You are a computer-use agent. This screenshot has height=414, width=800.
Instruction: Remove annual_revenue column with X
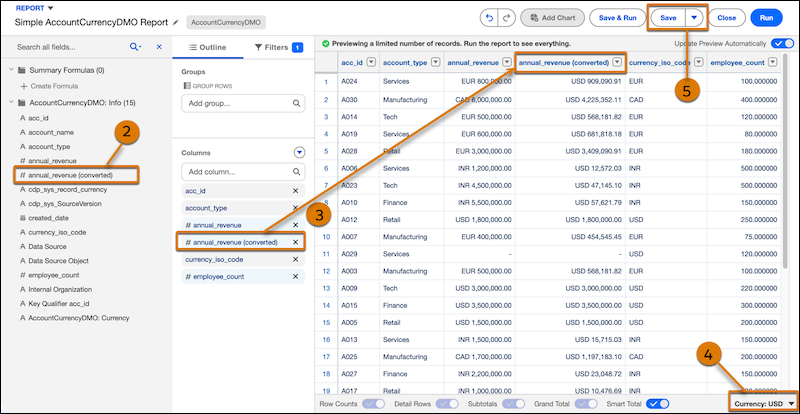295,225
